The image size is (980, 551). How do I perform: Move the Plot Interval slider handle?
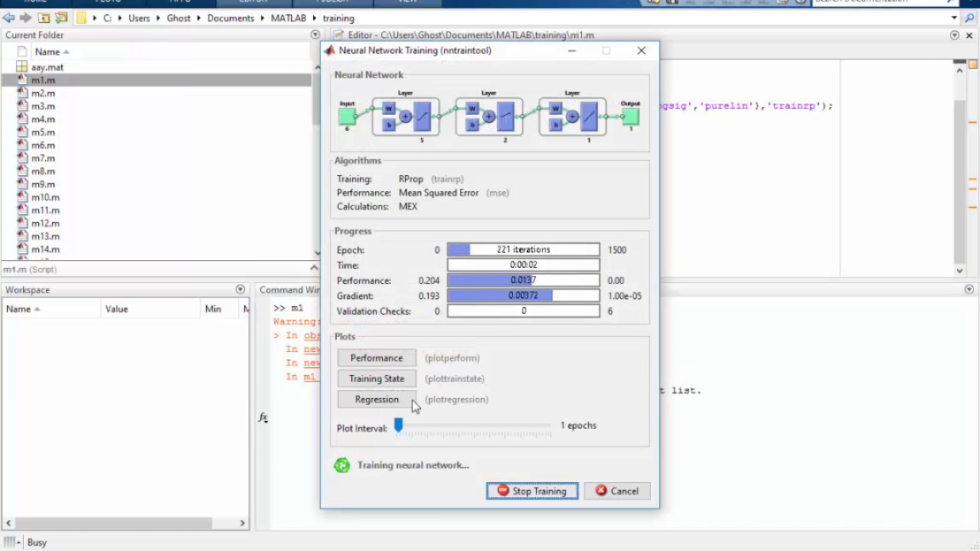(398, 425)
